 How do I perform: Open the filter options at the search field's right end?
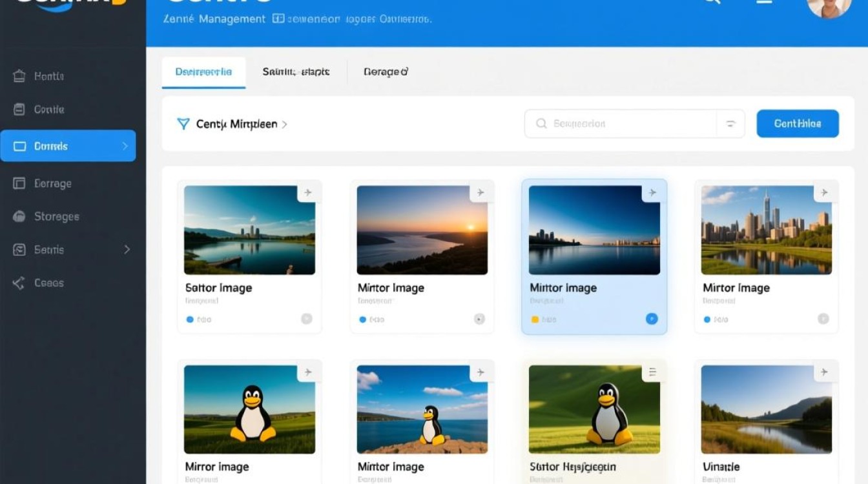[x=730, y=123]
